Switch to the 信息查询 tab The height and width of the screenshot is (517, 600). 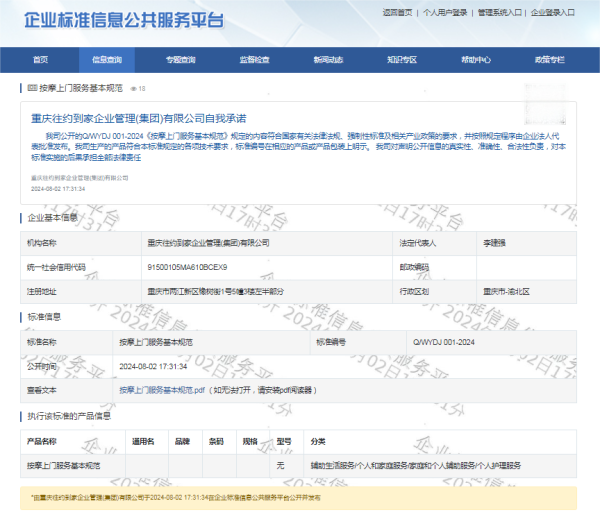tap(107, 60)
